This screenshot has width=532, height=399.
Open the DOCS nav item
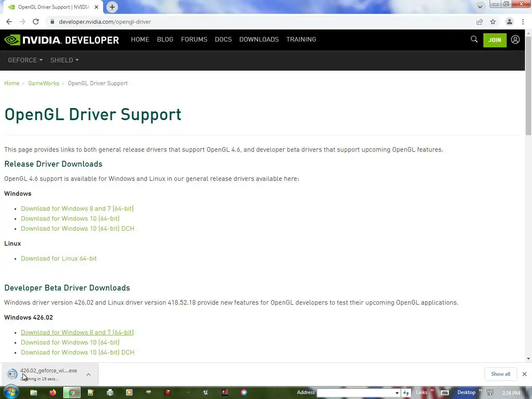click(223, 39)
